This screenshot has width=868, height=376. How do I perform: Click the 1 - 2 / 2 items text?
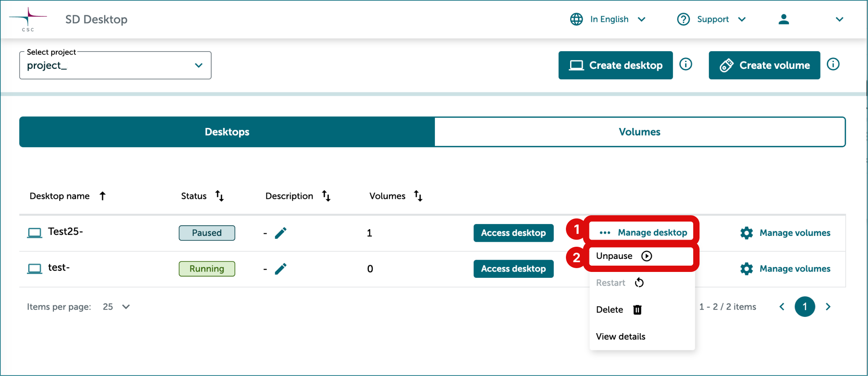[x=728, y=307]
